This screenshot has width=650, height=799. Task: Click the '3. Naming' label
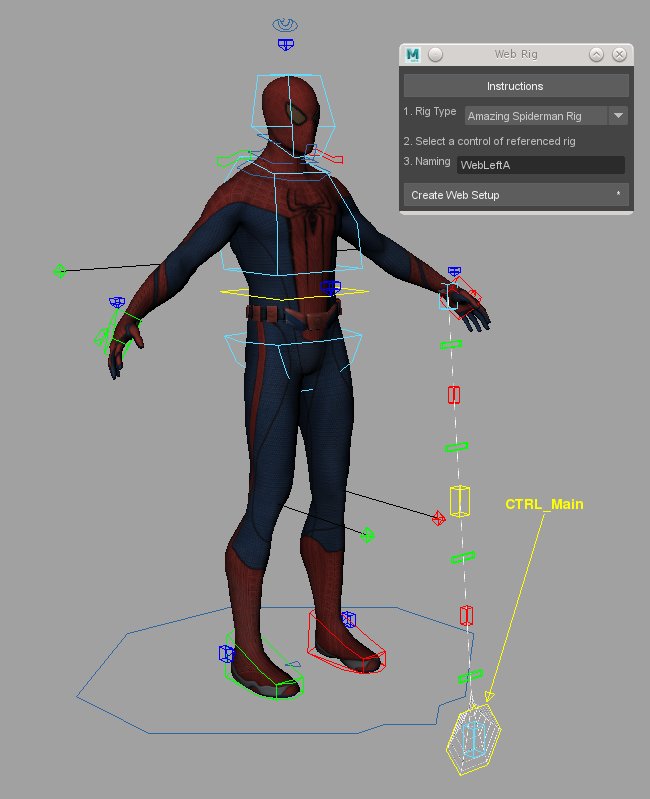tap(427, 162)
